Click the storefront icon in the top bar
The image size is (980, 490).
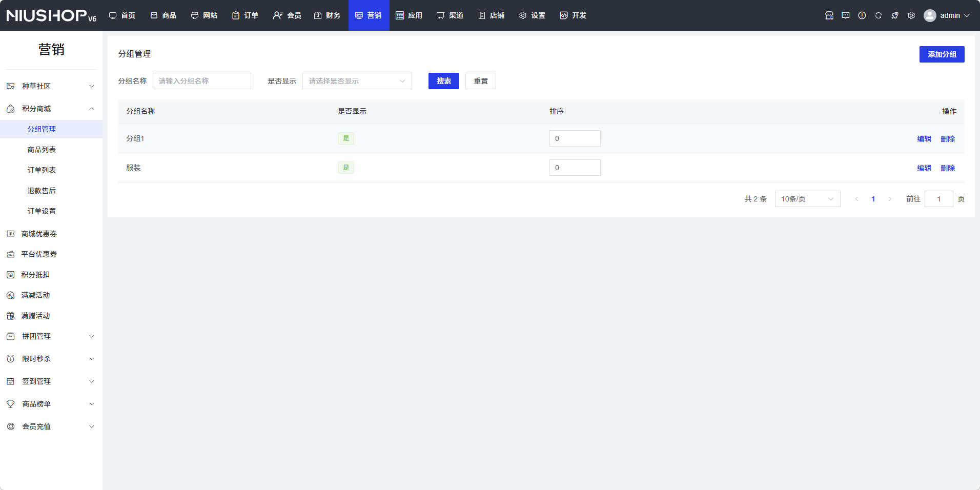tap(829, 15)
